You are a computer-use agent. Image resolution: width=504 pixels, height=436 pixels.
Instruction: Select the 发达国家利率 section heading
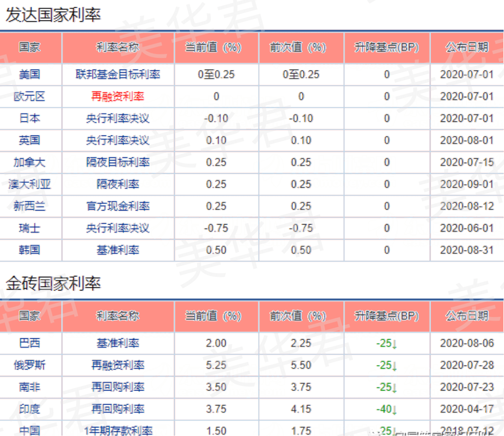click(53, 15)
